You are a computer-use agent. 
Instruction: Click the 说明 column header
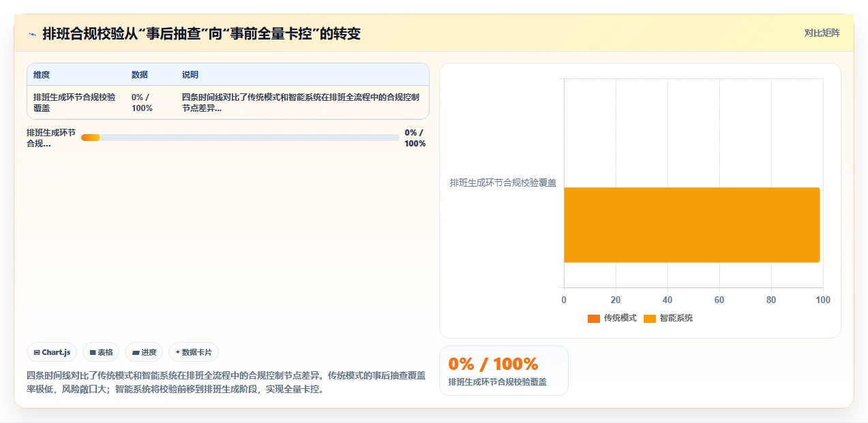190,75
